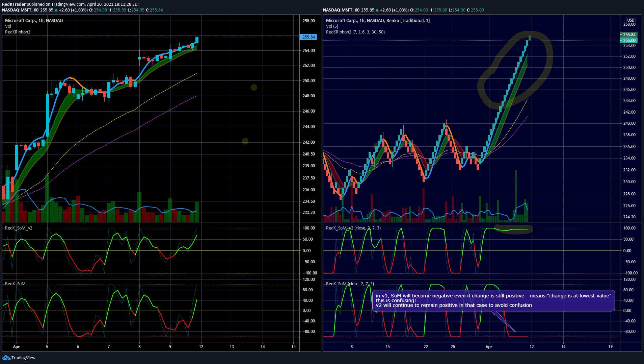Select the 'Vol' legend in the left chart
Viewport: 644px width, 364px height.
click(8, 26)
